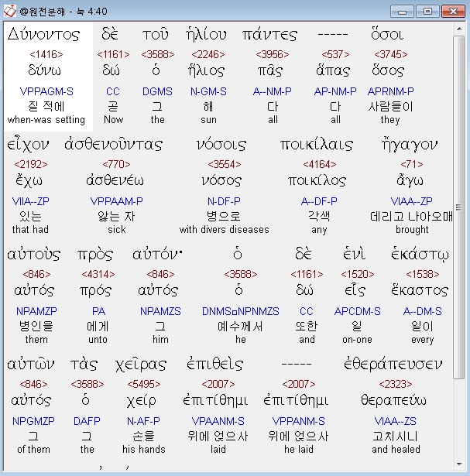This screenshot has width=470, height=476.
Task: Click Strong's number <1538>
Action: coord(422,275)
